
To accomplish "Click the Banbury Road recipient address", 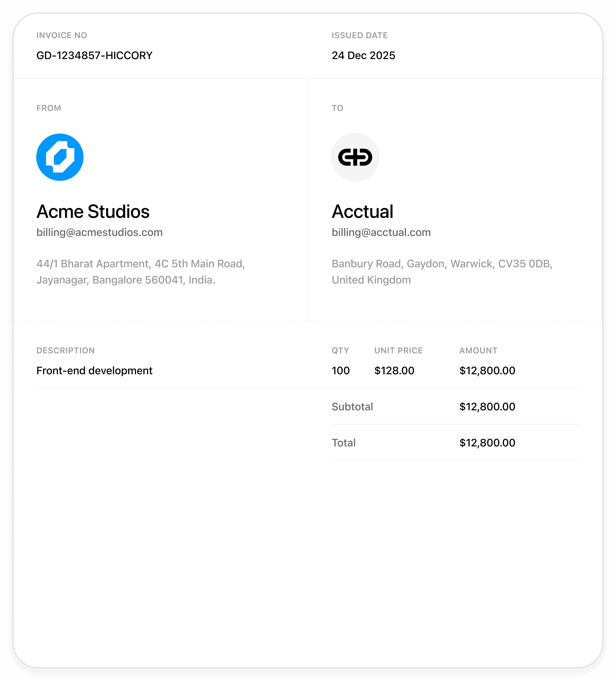I will pyautogui.click(x=442, y=272).
